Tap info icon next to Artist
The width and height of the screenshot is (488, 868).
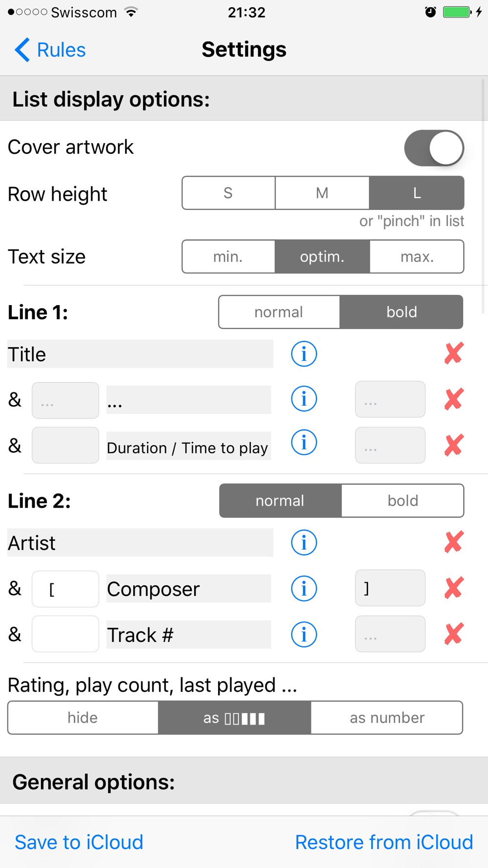304,542
